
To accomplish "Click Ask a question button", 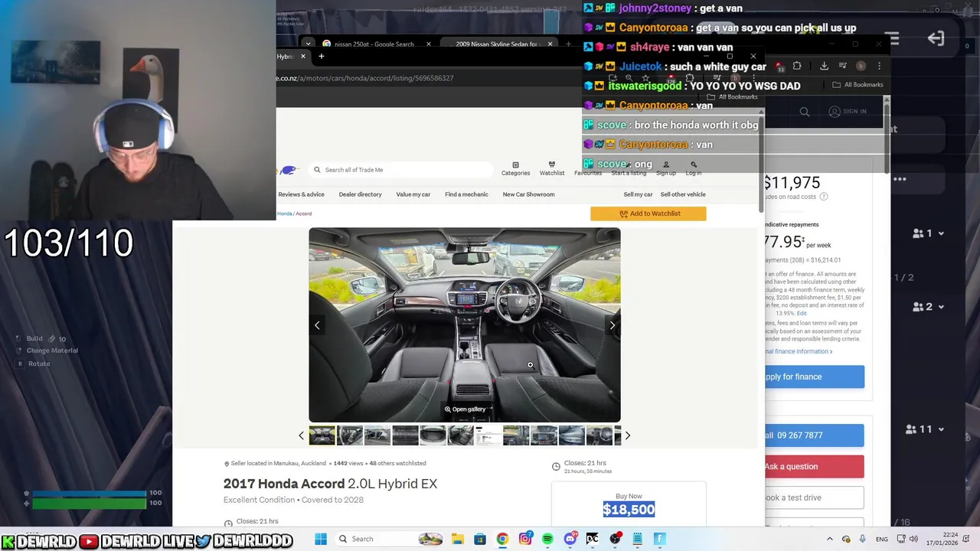I will pyautogui.click(x=814, y=466).
